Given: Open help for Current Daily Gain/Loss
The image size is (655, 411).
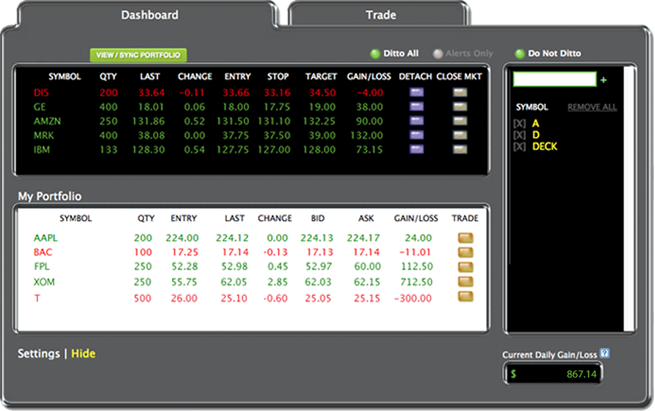Looking at the screenshot, I should click(x=604, y=353).
